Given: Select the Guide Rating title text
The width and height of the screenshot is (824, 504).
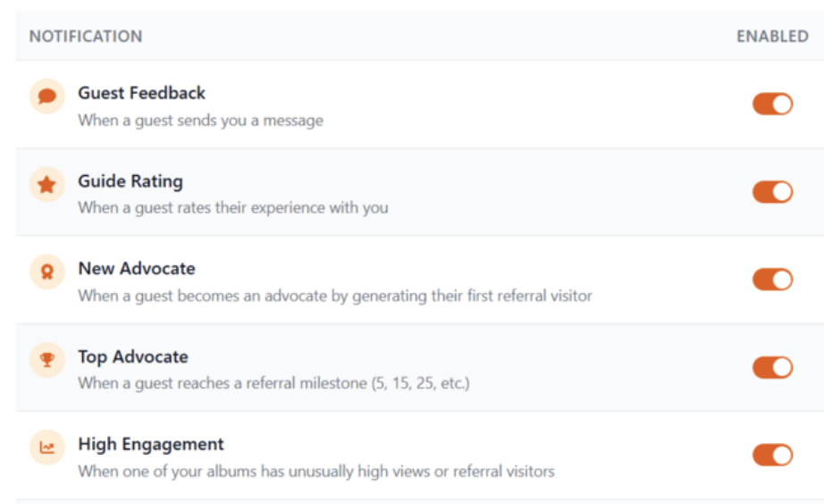Looking at the screenshot, I should tap(130, 181).
